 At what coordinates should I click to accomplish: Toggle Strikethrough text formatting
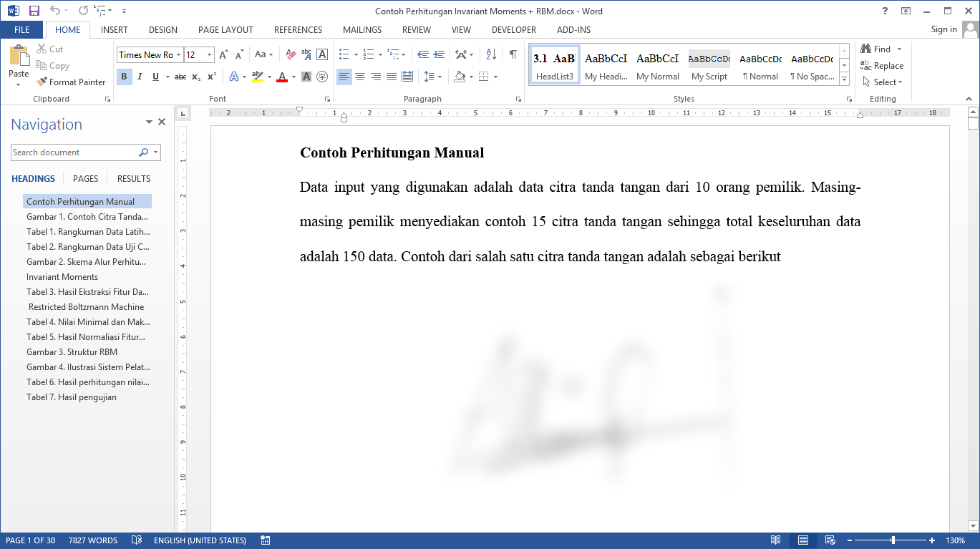180,77
